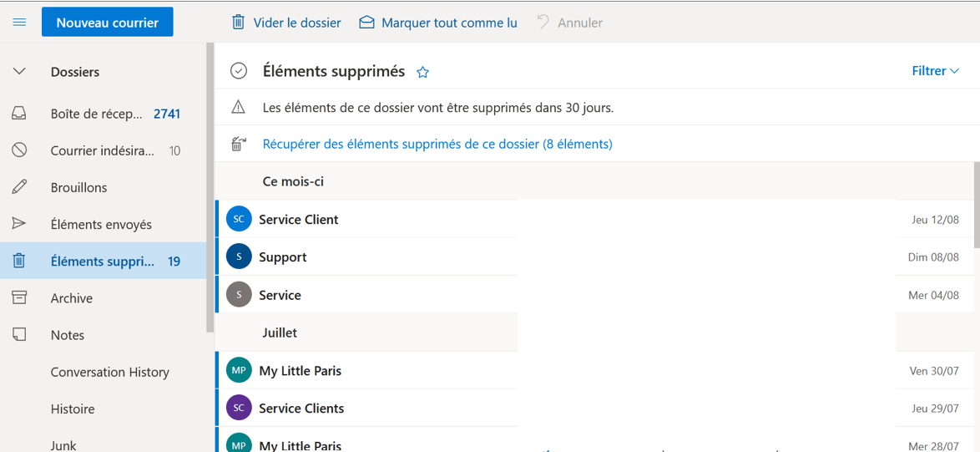Viewport: 980px width, 452px height.
Task: Open Courrier indésirable via its blocked icon
Action: [x=19, y=150]
